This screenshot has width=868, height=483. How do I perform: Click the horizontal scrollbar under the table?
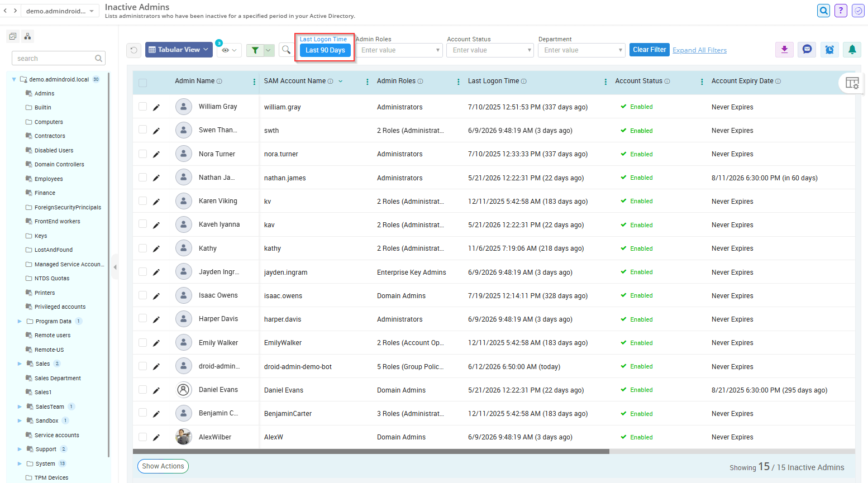[x=371, y=451]
